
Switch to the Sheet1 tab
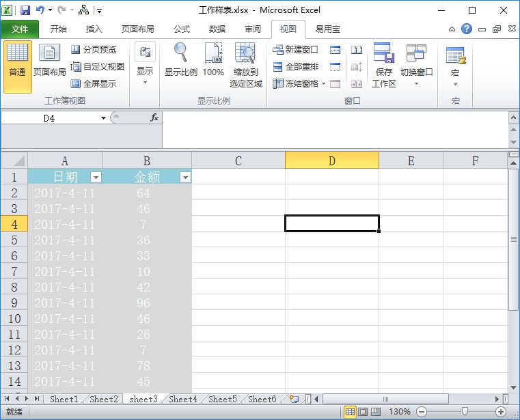[x=64, y=399]
